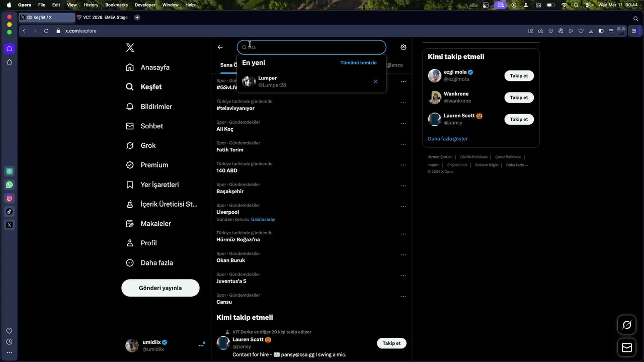Open X in Opera sidebar
This screenshot has height=362, width=644.
tap(9, 225)
